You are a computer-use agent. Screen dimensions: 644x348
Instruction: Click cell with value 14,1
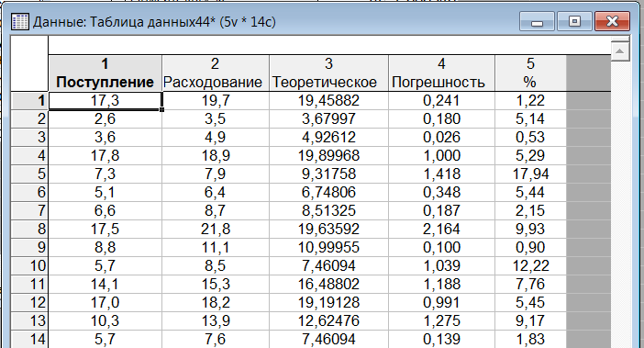click(105, 285)
